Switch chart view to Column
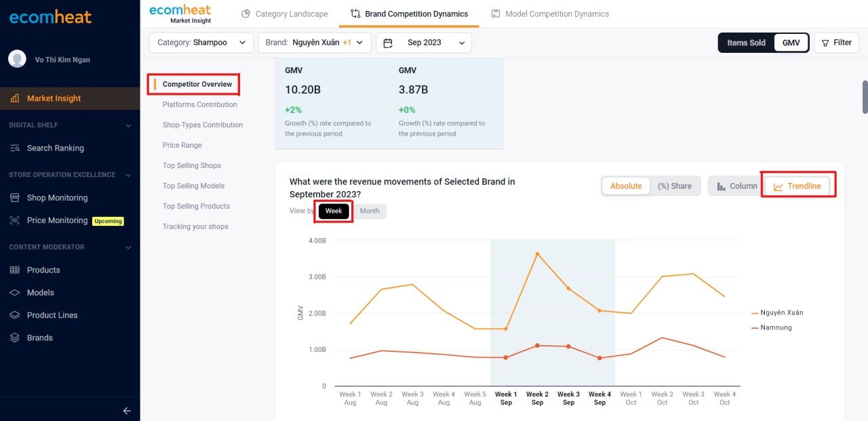The width and height of the screenshot is (868, 421). pyautogui.click(x=737, y=186)
